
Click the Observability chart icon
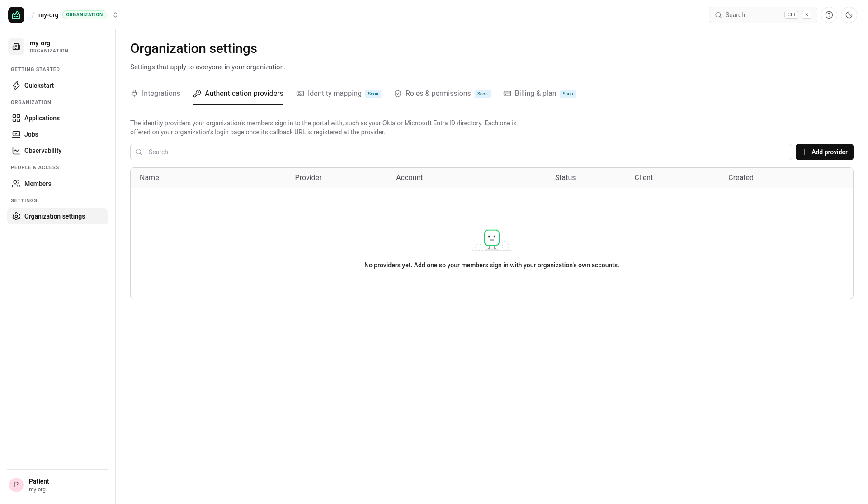pos(16,151)
